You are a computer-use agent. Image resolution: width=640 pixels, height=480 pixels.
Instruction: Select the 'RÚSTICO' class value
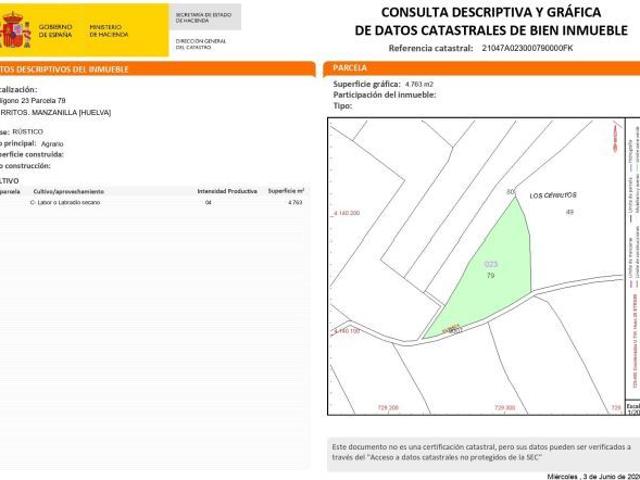(28, 131)
